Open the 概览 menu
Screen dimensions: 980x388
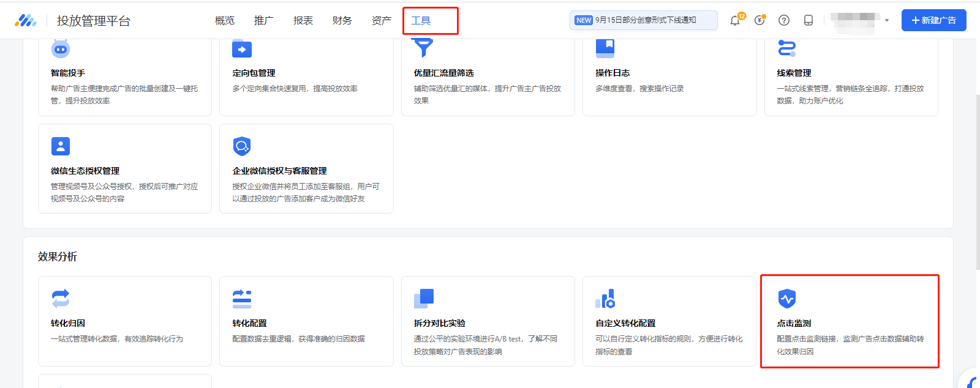point(225,20)
